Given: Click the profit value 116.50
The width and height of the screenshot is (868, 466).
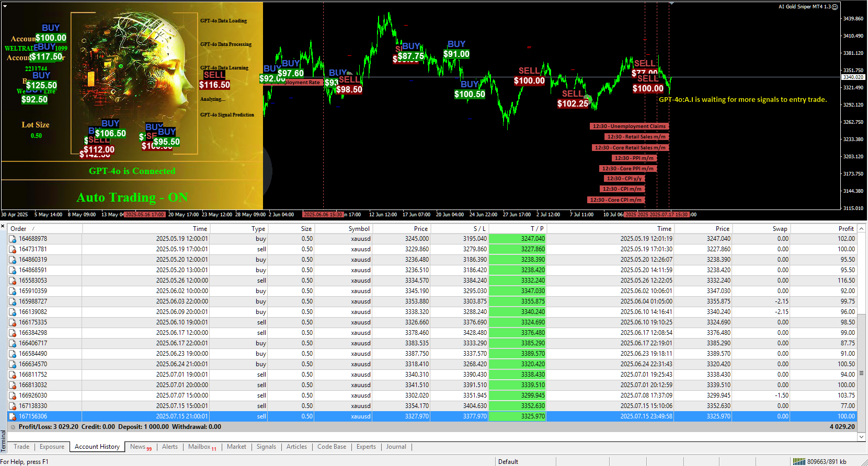Looking at the screenshot, I should tap(846, 281).
